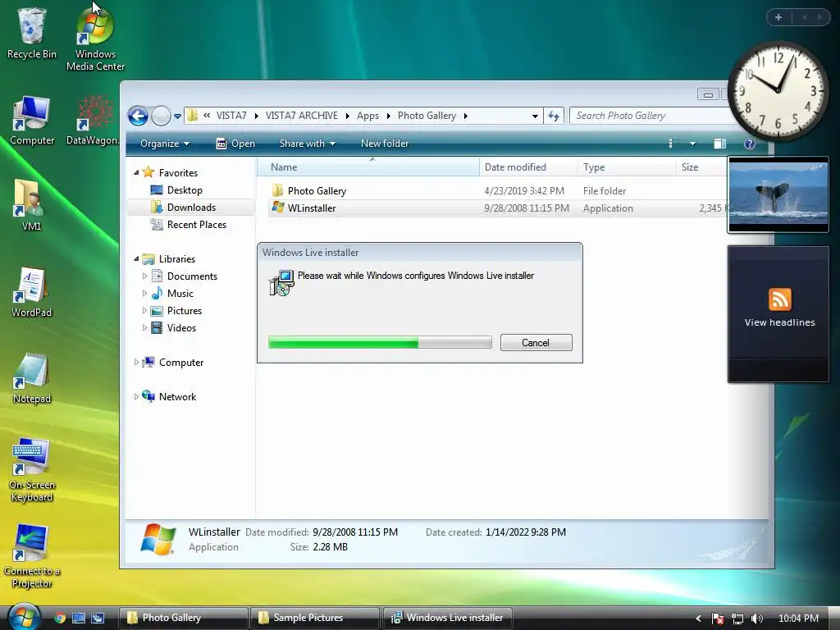This screenshot has height=630, width=840.
Task: Click the red-flag security tray icon
Action: point(718,619)
